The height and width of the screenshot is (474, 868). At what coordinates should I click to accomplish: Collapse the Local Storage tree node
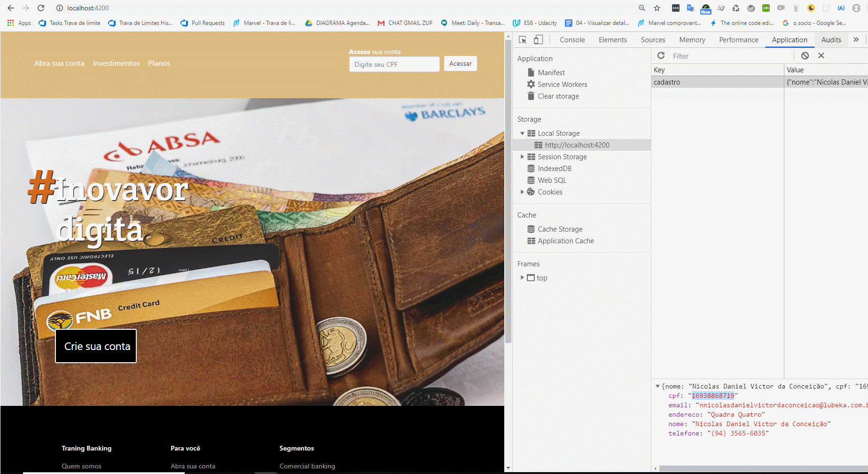(522, 133)
